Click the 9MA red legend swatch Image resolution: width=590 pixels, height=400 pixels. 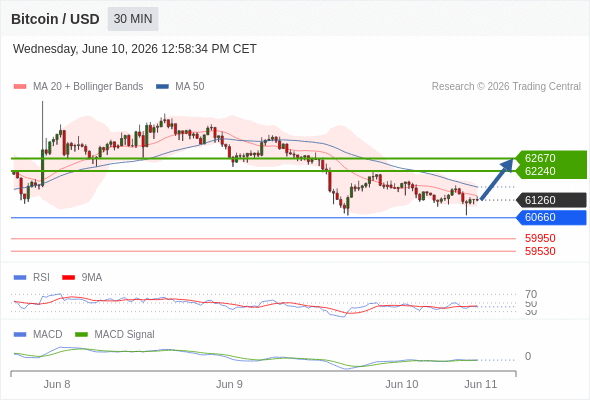click(68, 278)
